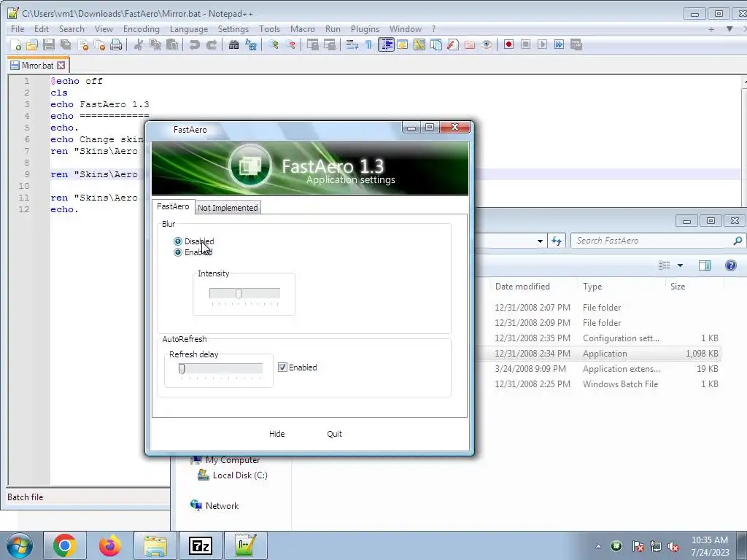Open Google Chrome from the taskbar
The height and width of the screenshot is (560, 747).
click(65, 545)
